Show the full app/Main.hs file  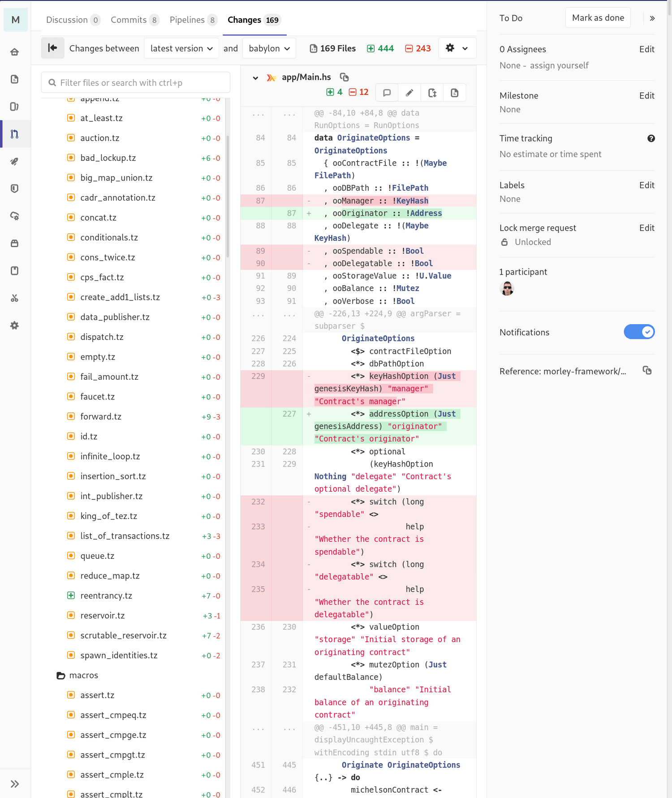click(432, 93)
